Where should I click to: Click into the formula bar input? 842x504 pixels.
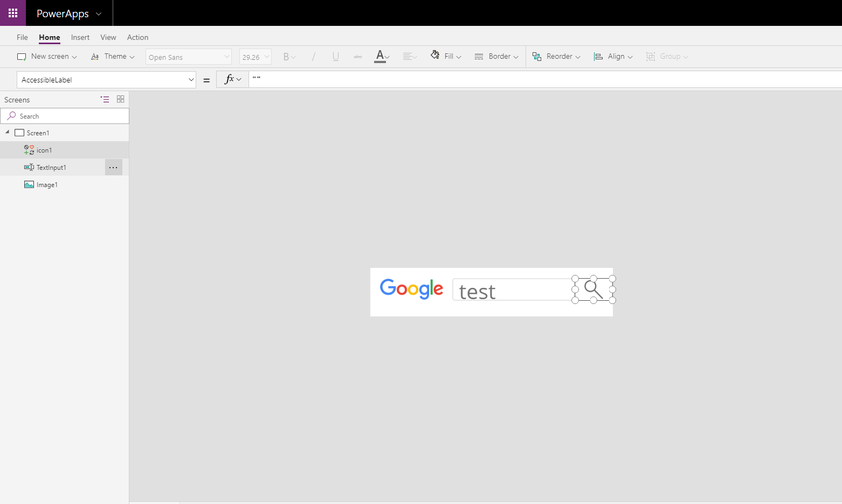click(x=545, y=79)
